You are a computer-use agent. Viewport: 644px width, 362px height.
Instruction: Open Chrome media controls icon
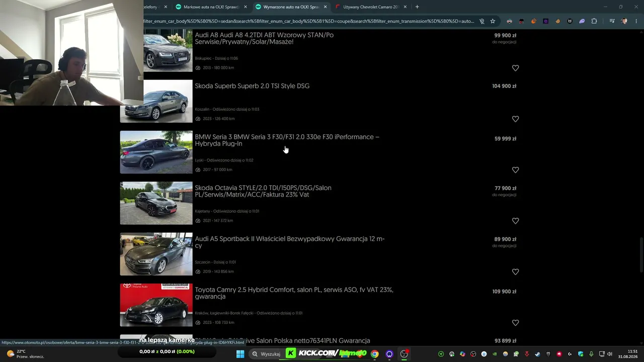tap(612, 21)
